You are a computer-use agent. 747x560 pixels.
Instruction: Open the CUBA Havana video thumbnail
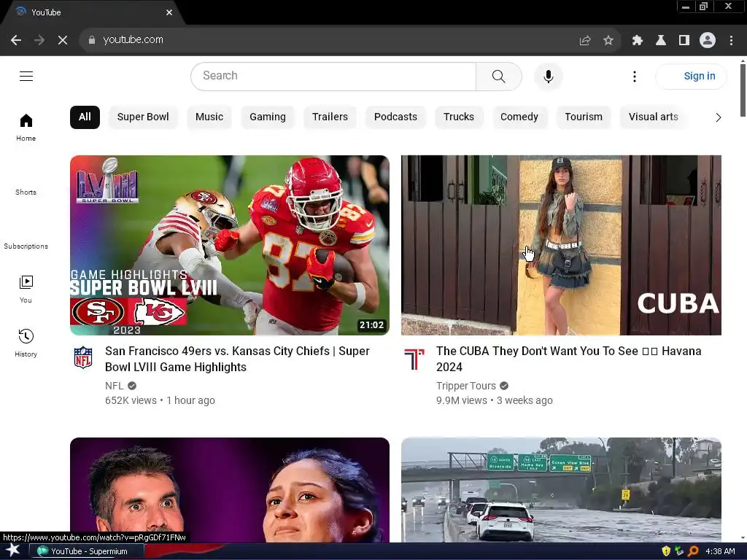pyautogui.click(x=561, y=245)
